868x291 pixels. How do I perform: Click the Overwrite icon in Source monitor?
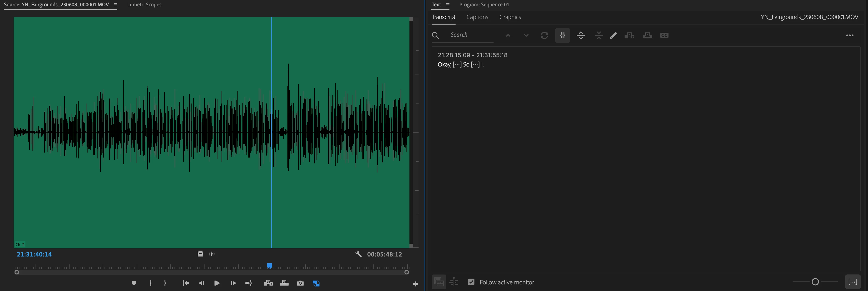click(x=284, y=283)
